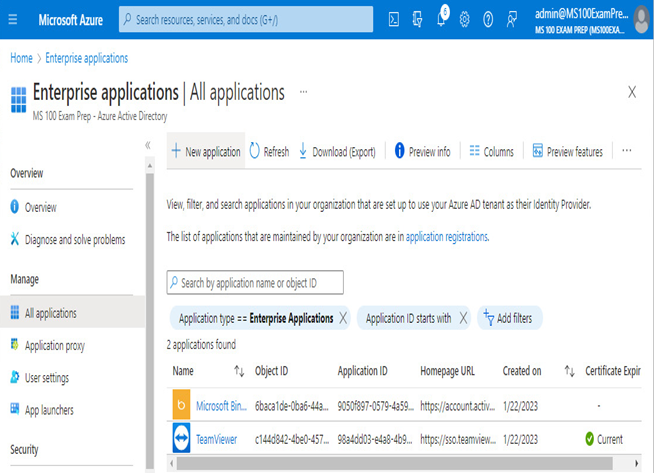Click the top Azure search bar

click(x=246, y=19)
